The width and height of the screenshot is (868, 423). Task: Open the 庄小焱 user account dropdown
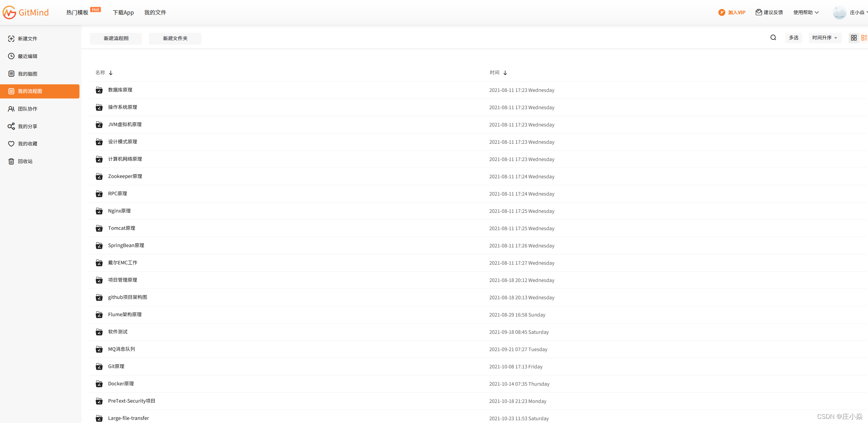[857, 12]
